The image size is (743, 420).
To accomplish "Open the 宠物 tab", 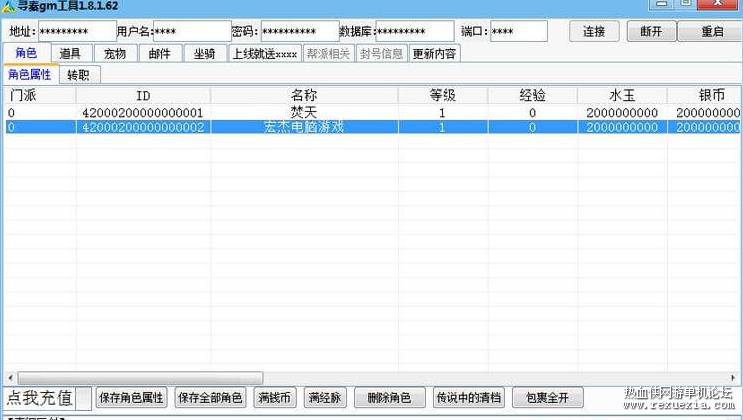I will [x=115, y=54].
